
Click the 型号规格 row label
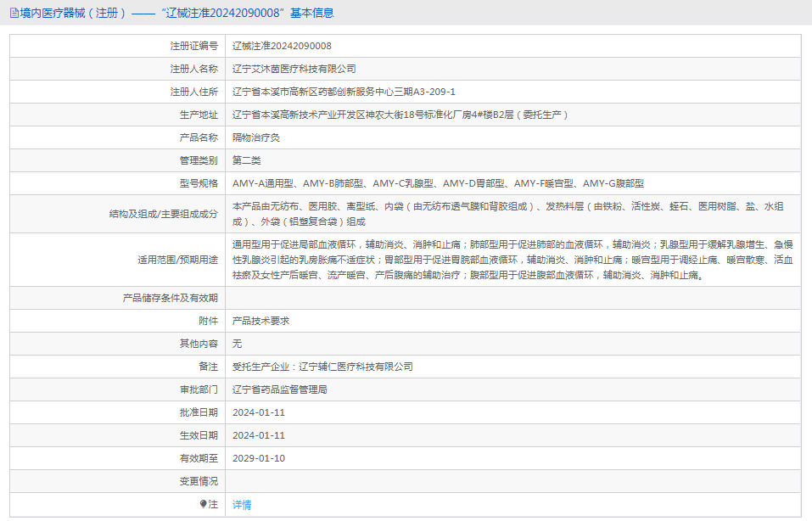(x=199, y=183)
